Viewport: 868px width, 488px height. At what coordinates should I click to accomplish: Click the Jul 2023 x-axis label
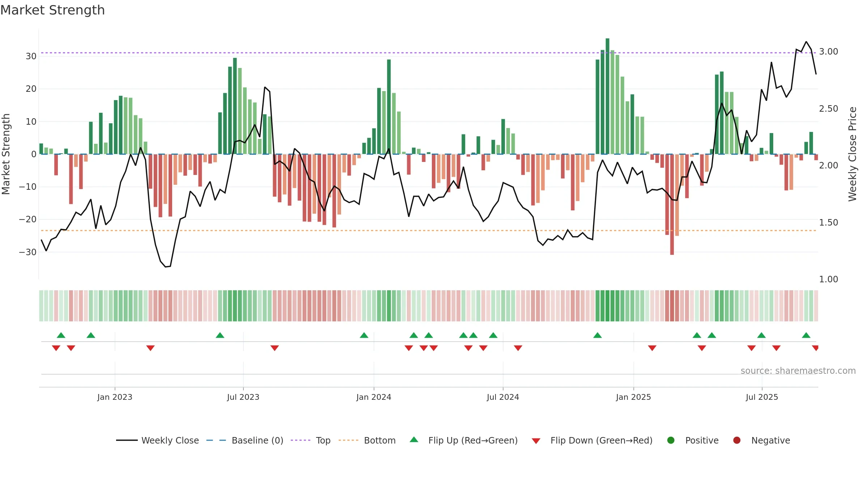[243, 397]
